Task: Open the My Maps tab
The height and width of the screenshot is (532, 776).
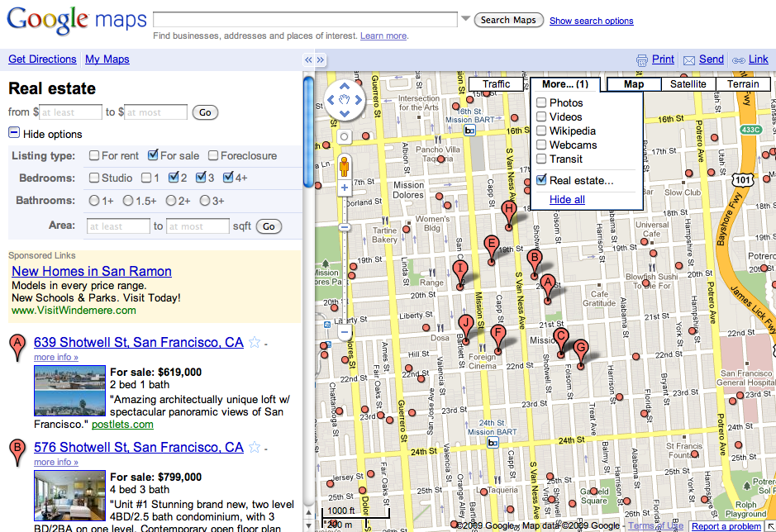Action: click(x=107, y=59)
